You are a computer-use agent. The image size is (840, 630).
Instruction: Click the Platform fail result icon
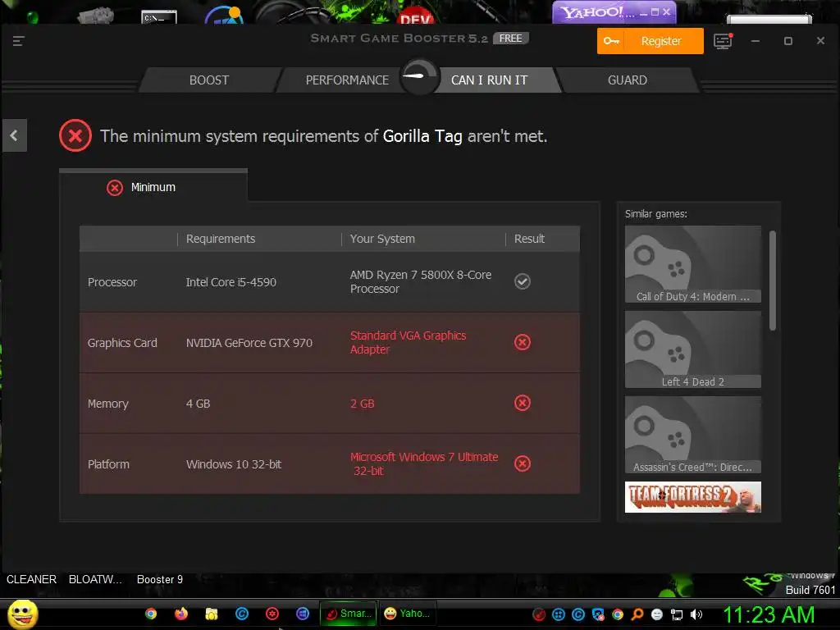523,463
